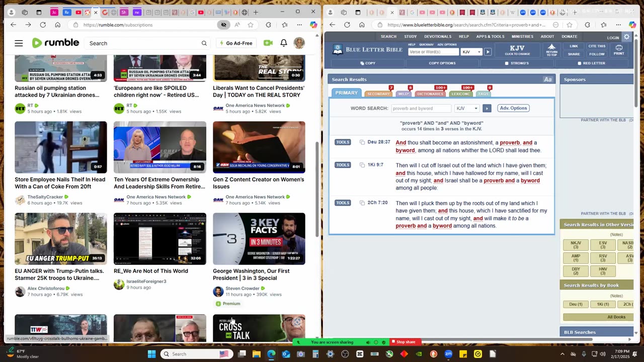Click Return to Top icon
Screen dimensions: 644x362
(551, 50)
